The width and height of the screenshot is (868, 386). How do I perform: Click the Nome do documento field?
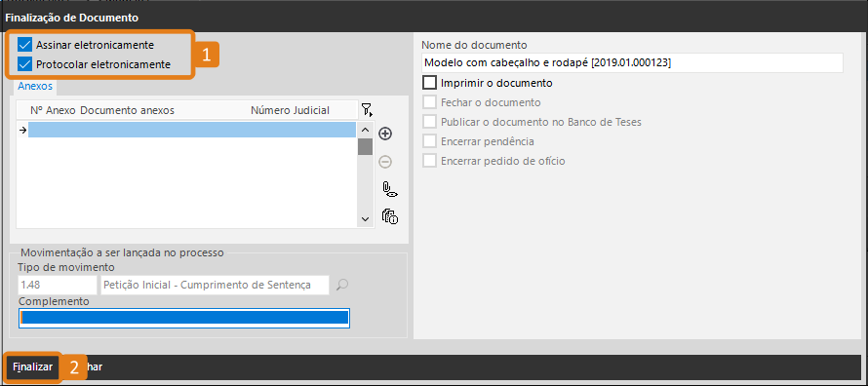pos(632,63)
